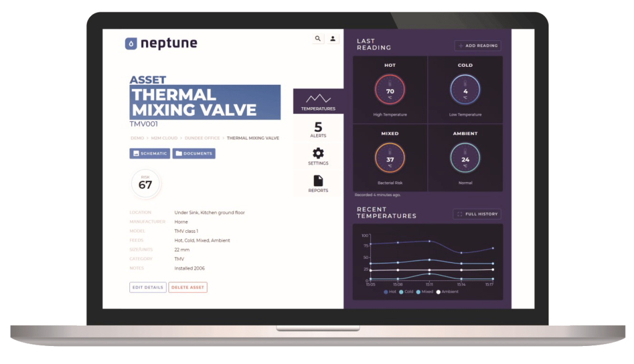
Task: Open Reports using the document icon
Action: (x=318, y=181)
